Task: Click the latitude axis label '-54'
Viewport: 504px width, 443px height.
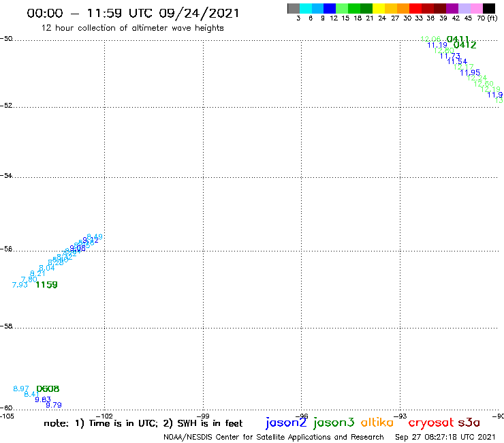Action: click(6, 176)
